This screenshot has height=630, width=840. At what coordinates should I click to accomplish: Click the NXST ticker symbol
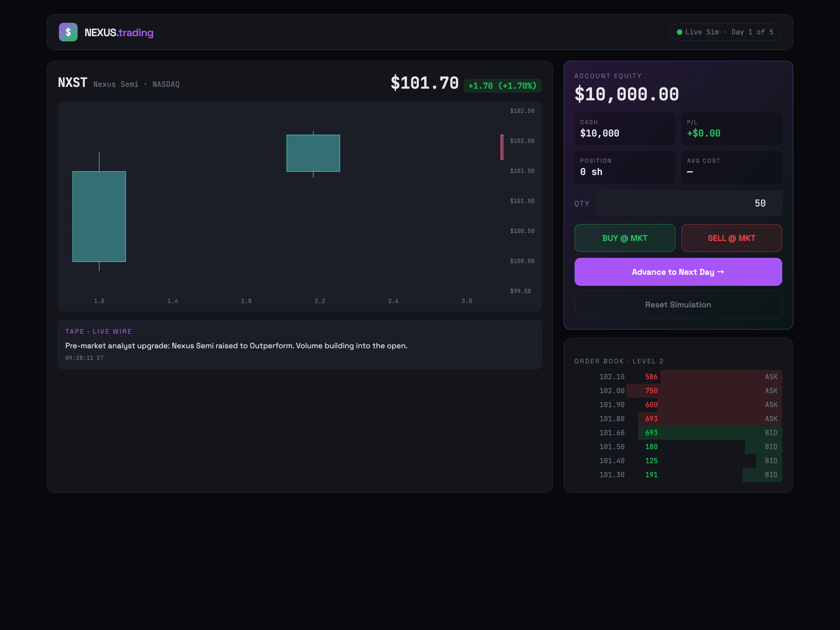tap(73, 83)
